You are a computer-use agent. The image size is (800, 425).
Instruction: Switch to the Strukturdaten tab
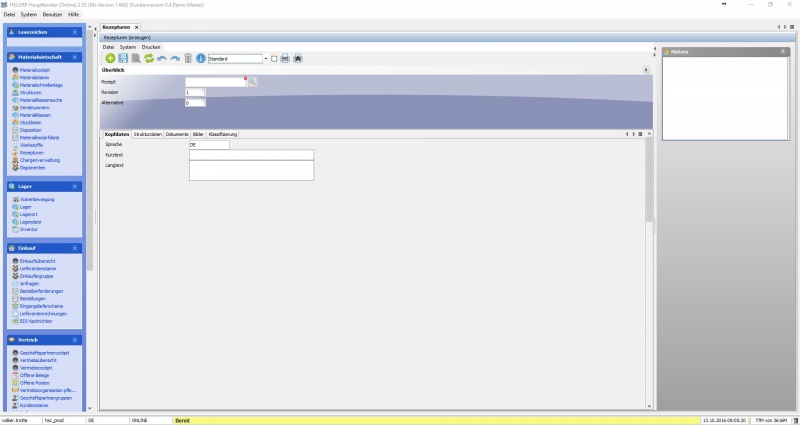click(147, 134)
